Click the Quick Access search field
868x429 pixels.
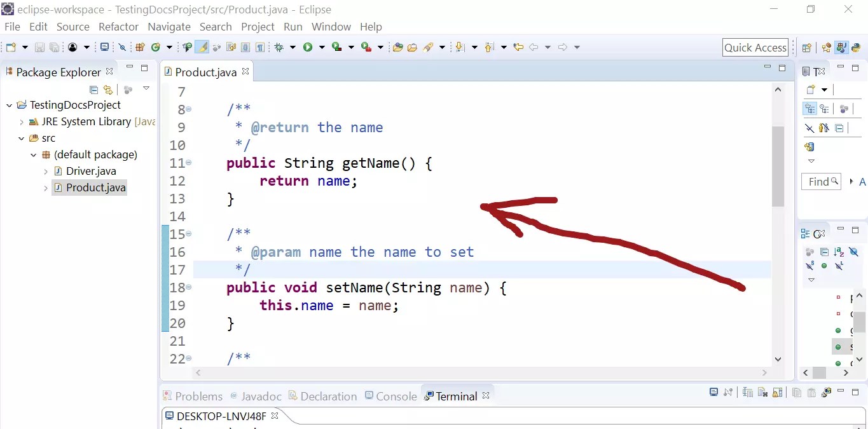coord(755,48)
